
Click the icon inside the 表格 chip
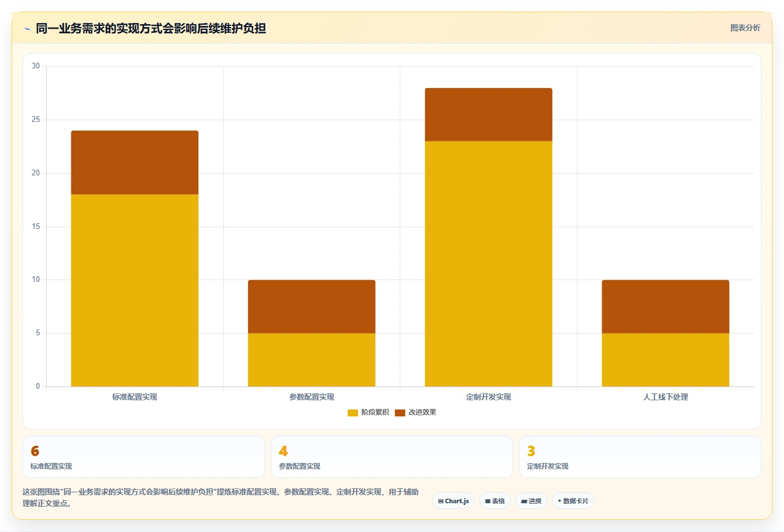(488, 502)
